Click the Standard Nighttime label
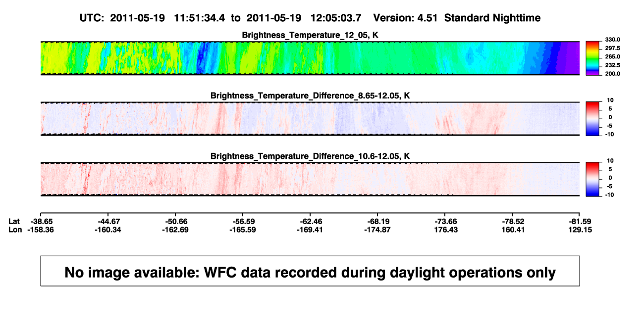This screenshot has width=644, height=330. click(492, 18)
